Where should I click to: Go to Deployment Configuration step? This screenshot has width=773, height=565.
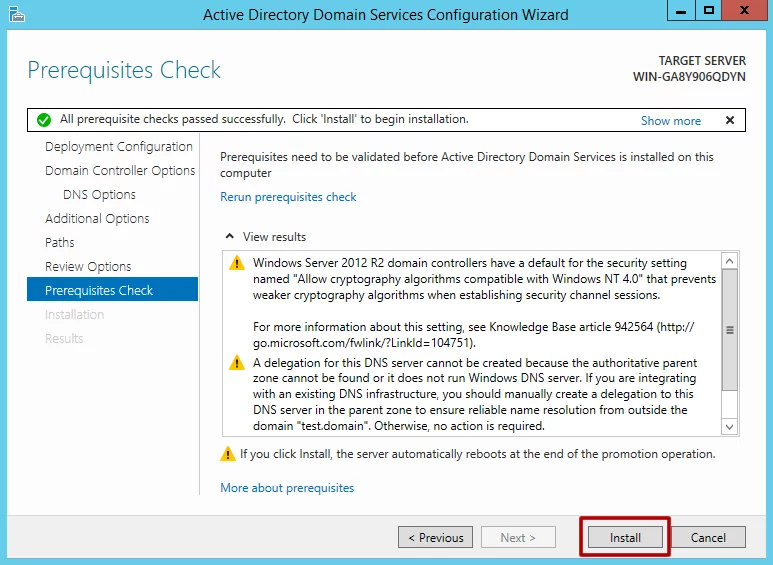tap(118, 146)
